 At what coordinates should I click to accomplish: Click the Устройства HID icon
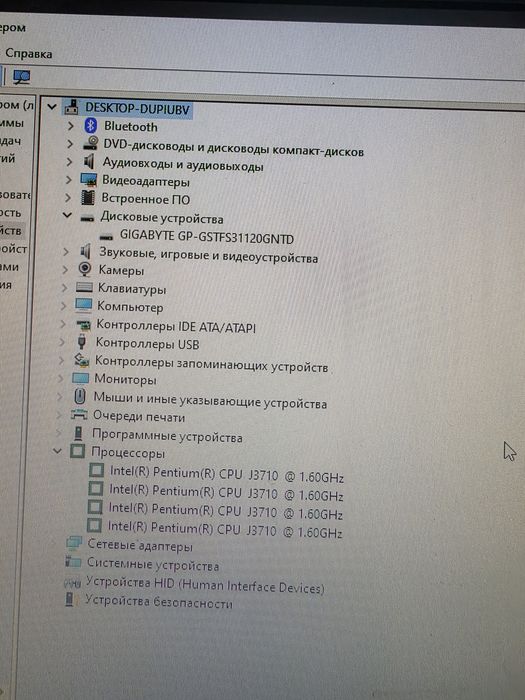click(x=72, y=582)
